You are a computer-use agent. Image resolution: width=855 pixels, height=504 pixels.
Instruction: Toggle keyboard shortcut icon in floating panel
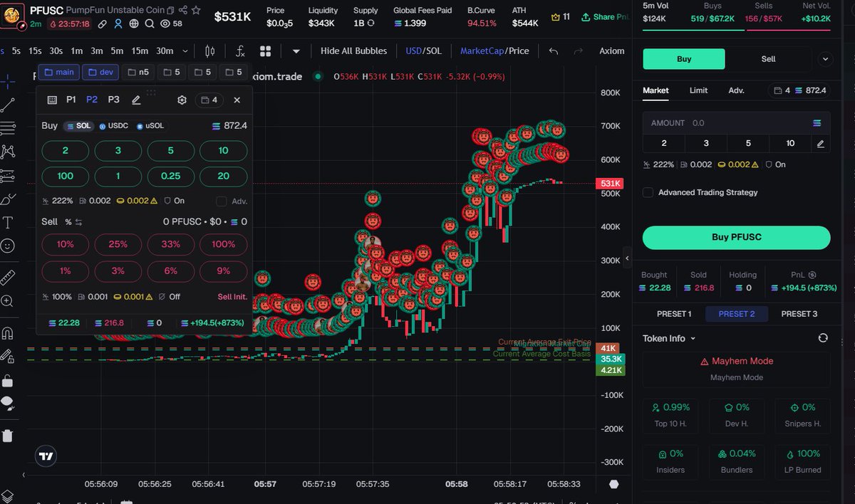point(52,100)
